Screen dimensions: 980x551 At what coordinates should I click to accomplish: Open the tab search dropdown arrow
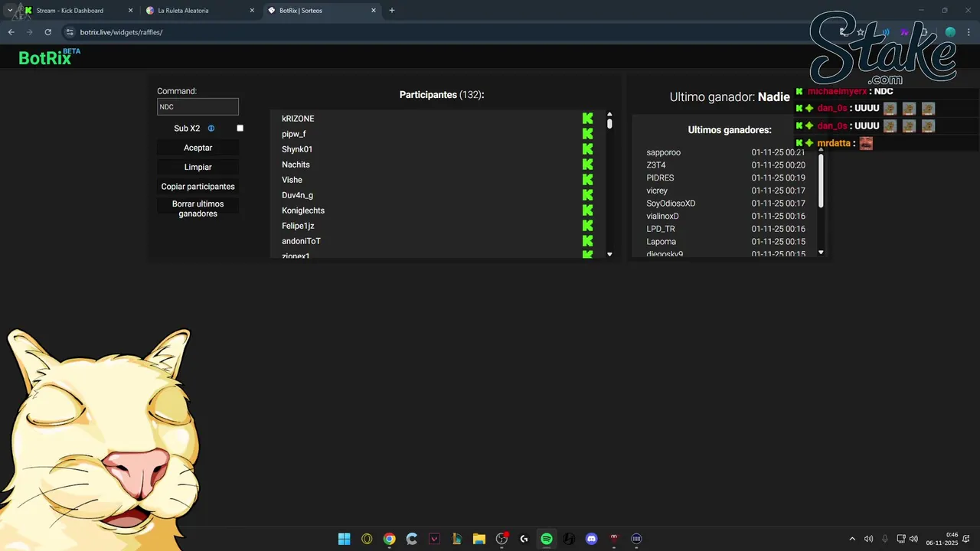coord(9,11)
